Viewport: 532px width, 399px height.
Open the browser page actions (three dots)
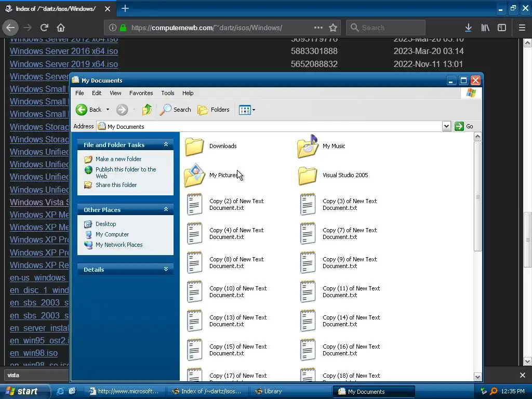coord(318,28)
